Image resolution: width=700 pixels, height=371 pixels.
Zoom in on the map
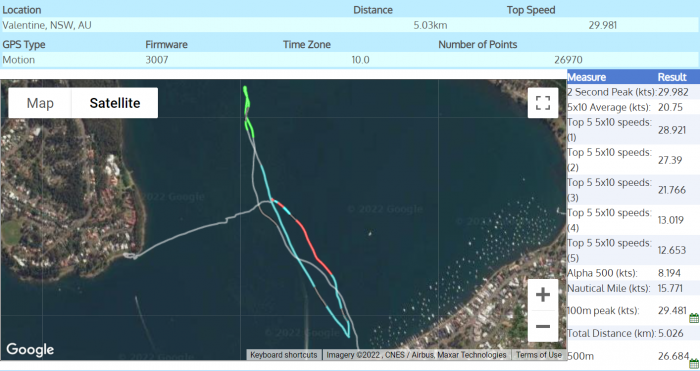coord(542,295)
